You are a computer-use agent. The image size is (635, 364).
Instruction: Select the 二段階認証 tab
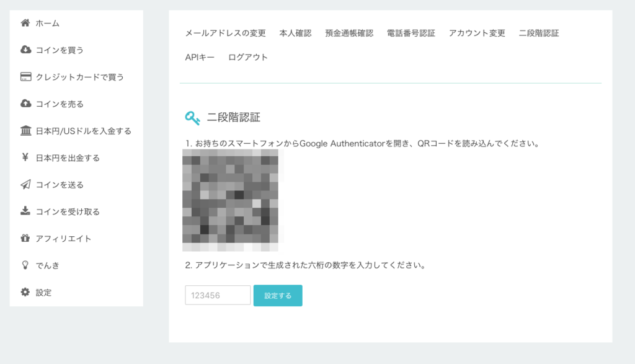coord(539,33)
